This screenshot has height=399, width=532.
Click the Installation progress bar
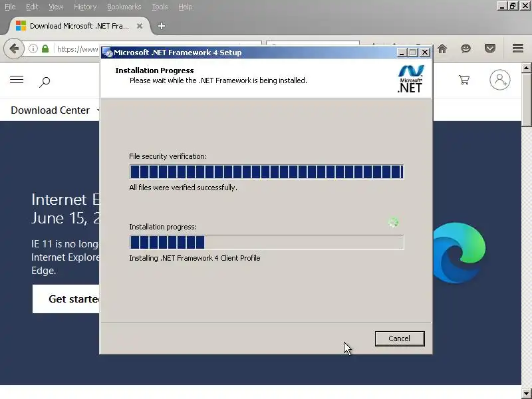(267, 242)
